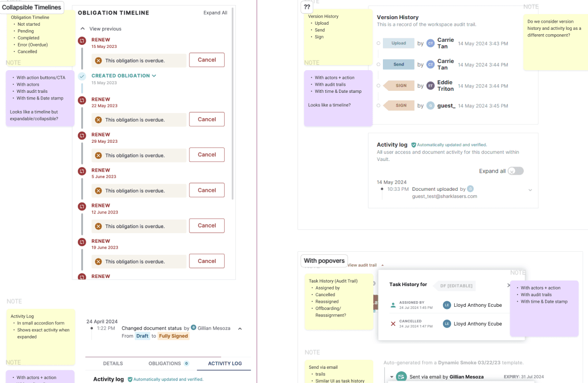
Task: Cancel the 22 May 2023 renew obligation
Action: point(207,119)
